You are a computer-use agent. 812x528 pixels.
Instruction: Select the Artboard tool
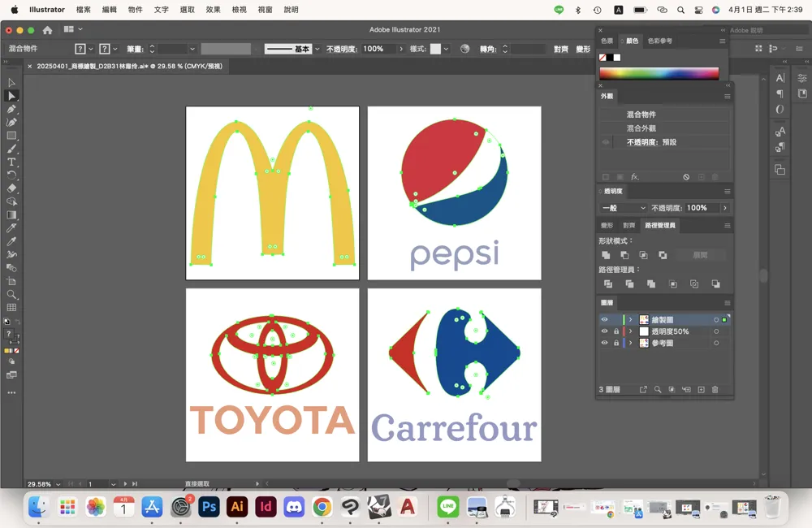click(x=11, y=281)
